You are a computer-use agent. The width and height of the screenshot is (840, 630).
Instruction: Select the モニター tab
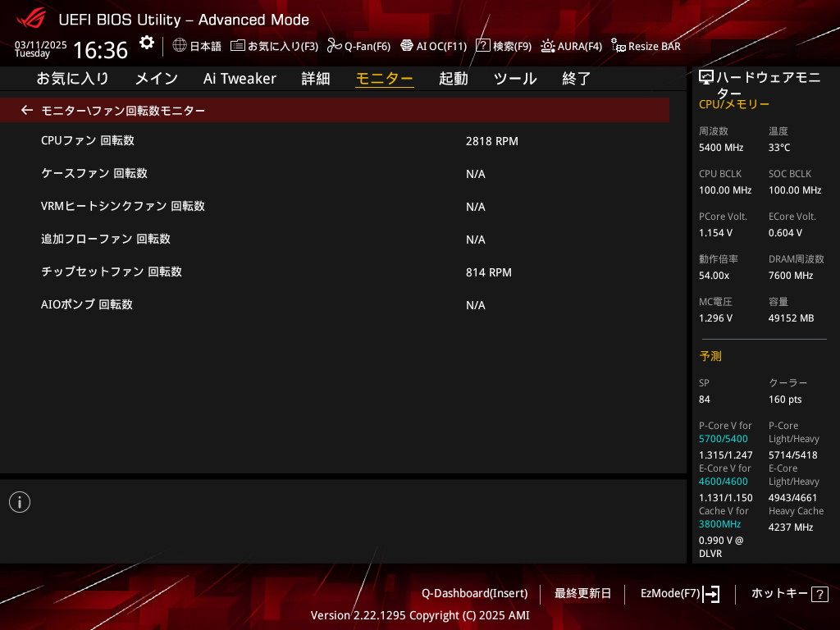click(385, 79)
